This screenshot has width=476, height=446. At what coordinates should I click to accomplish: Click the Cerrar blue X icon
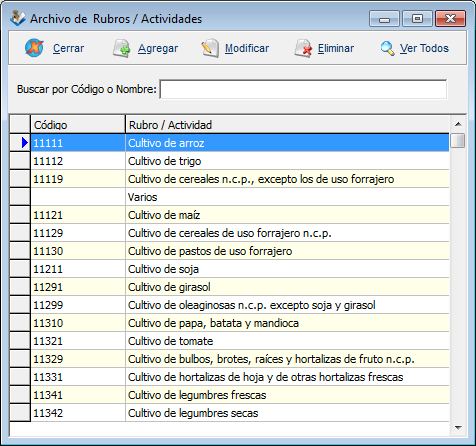[x=34, y=48]
